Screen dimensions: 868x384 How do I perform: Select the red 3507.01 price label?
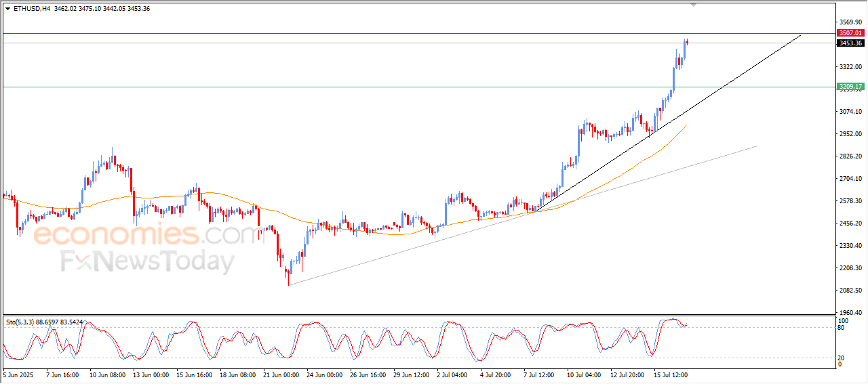850,33
